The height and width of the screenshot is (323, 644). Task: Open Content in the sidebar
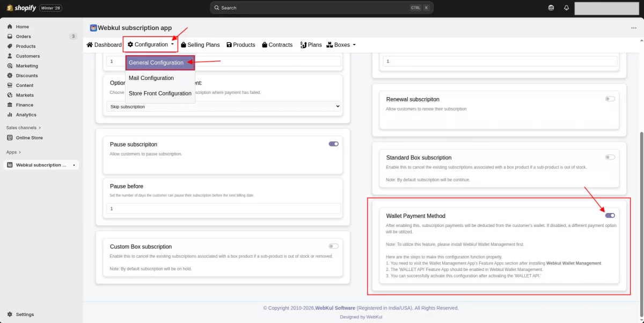pyautogui.click(x=25, y=85)
